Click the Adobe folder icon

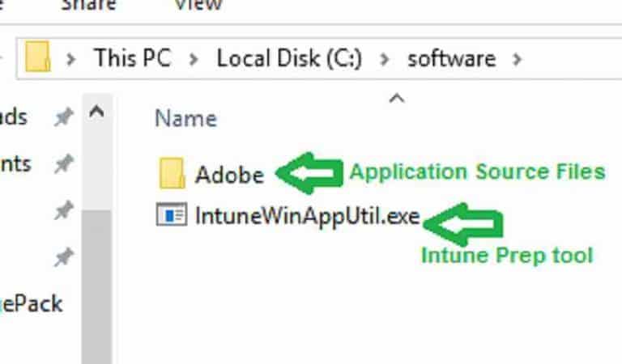tap(172, 173)
